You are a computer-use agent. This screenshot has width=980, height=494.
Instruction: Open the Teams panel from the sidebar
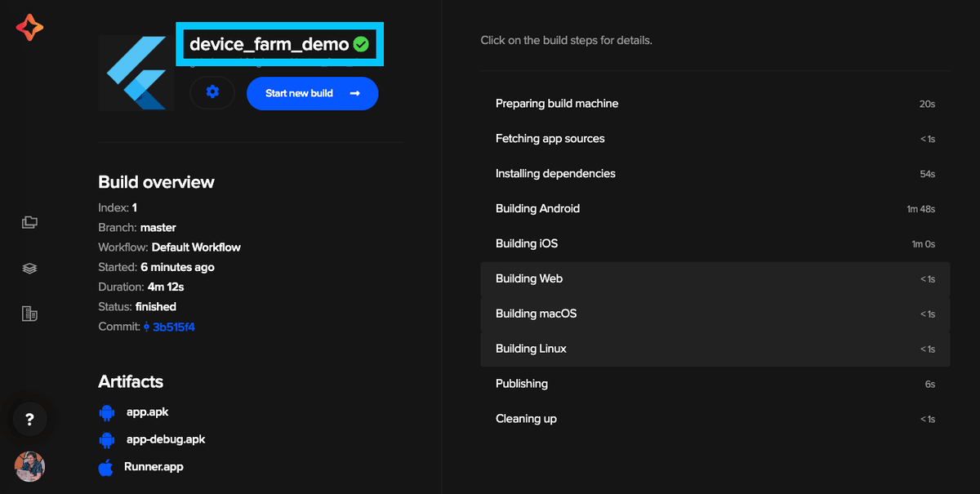[x=29, y=314]
